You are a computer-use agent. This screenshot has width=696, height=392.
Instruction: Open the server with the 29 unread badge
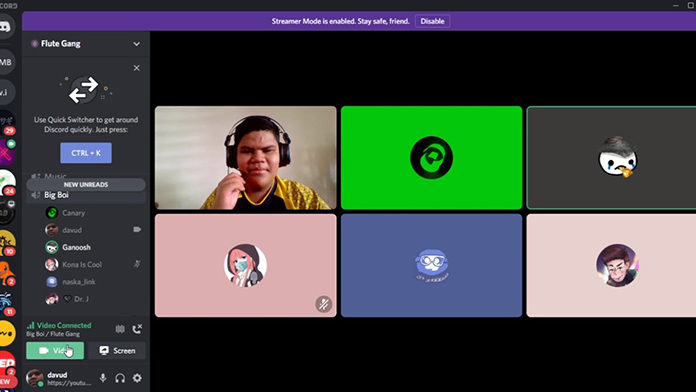[x=6, y=122]
